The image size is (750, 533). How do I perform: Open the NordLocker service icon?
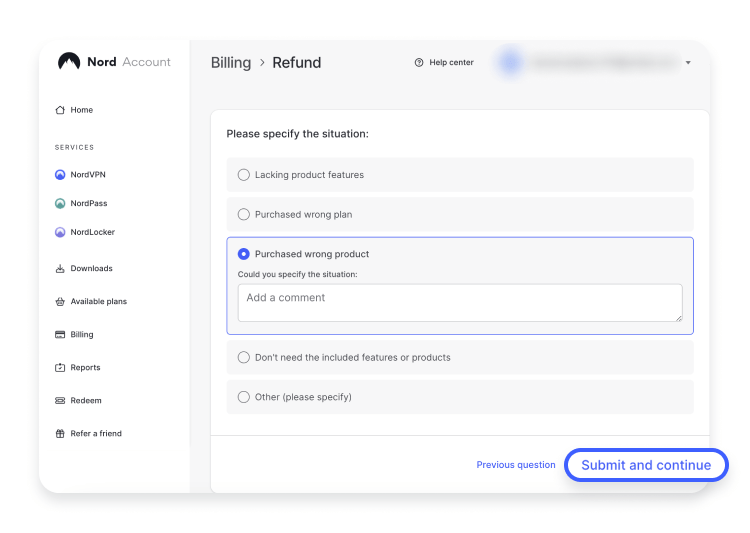point(60,232)
